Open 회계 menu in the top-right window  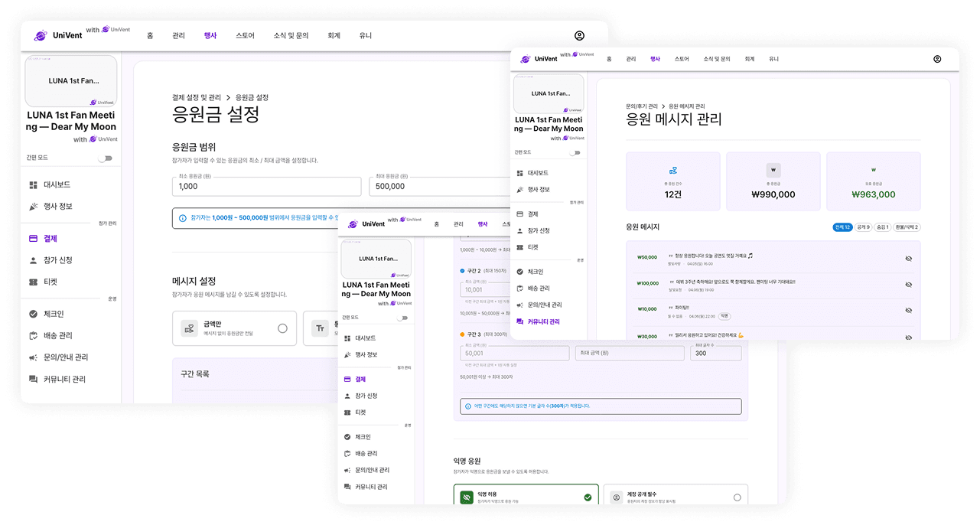point(749,59)
